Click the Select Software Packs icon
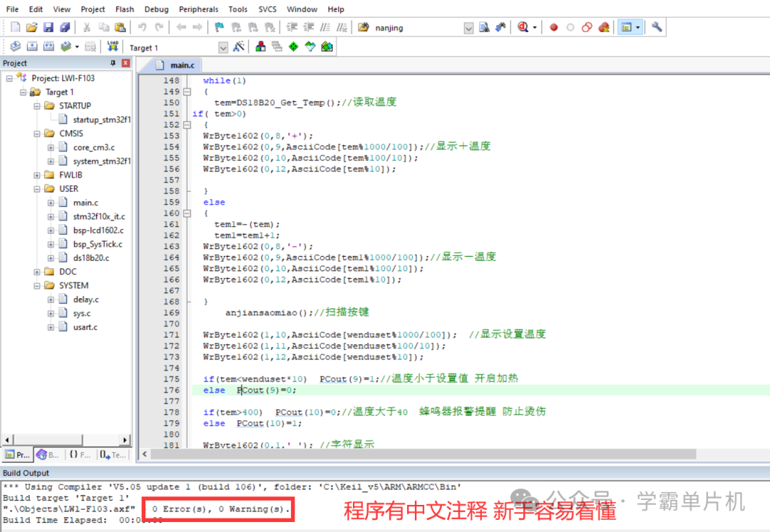770x532 pixels. [310, 46]
